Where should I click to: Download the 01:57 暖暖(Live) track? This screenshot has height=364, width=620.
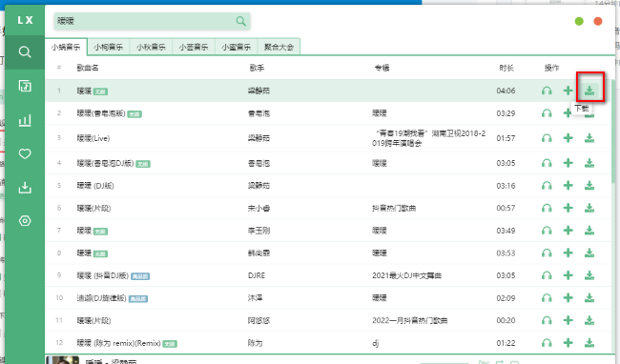click(589, 138)
